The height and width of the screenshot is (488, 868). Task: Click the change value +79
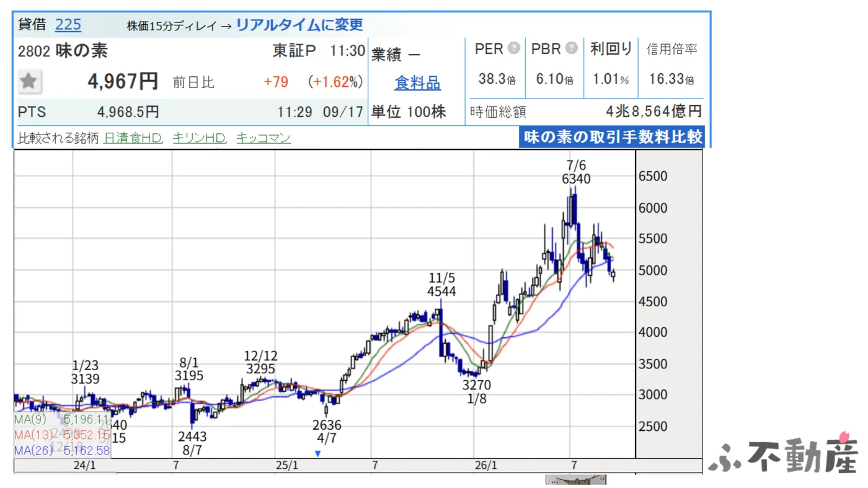tap(275, 82)
